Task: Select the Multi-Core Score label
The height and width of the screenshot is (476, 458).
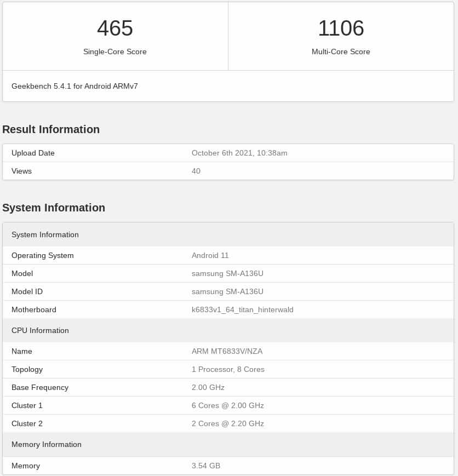Action: coord(341,51)
